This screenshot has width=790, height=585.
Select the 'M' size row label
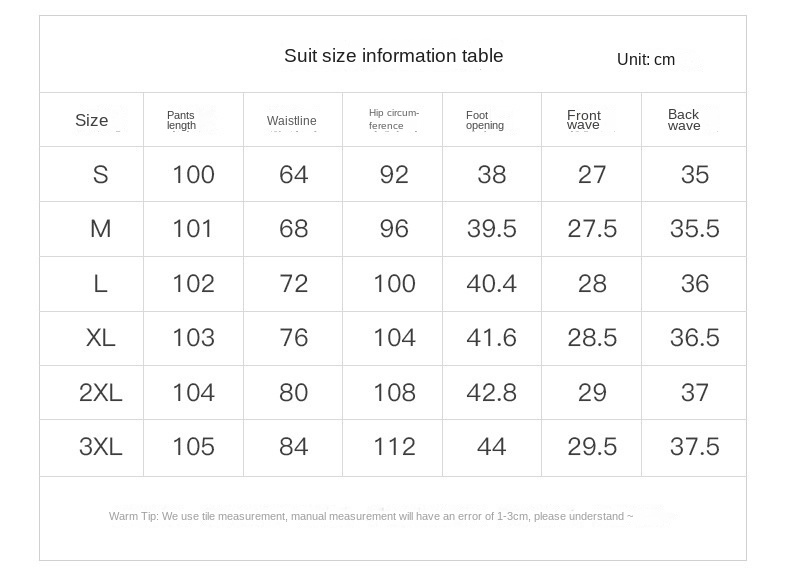tap(100, 229)
